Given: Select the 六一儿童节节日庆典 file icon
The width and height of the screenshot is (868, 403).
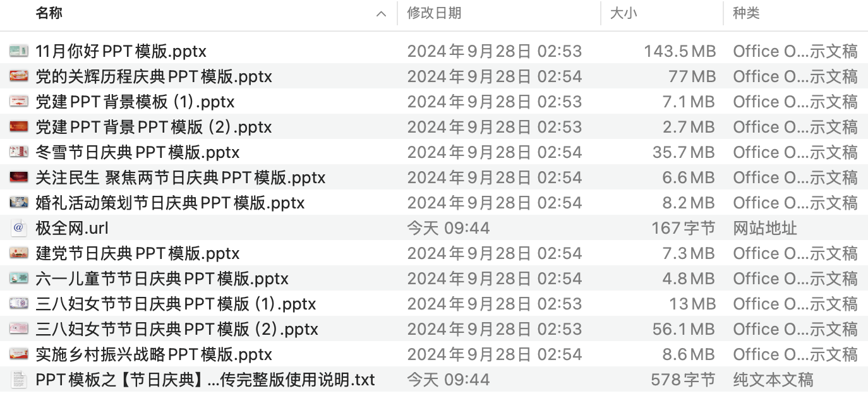Looking at the screenshot, I should coord(19,279).
